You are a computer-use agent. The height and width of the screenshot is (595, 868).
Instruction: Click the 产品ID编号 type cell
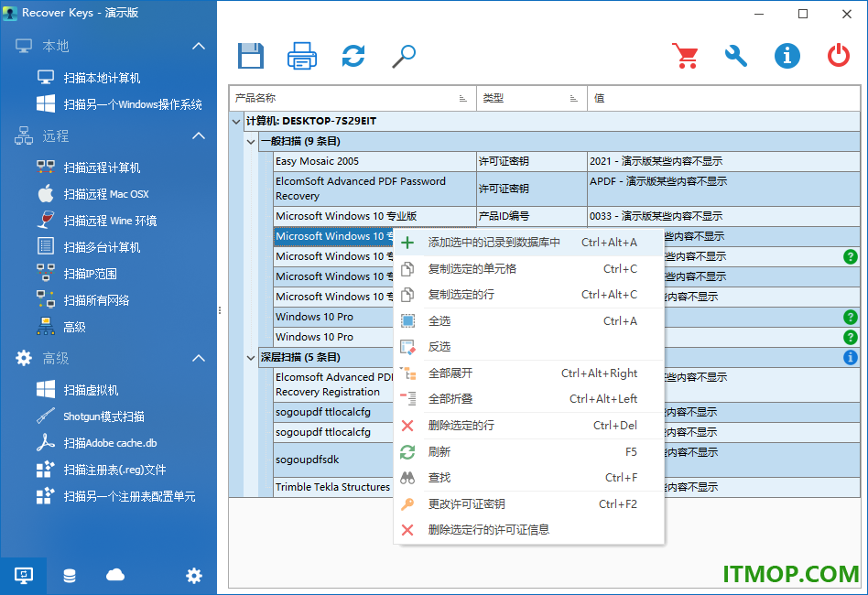(532, 216)
